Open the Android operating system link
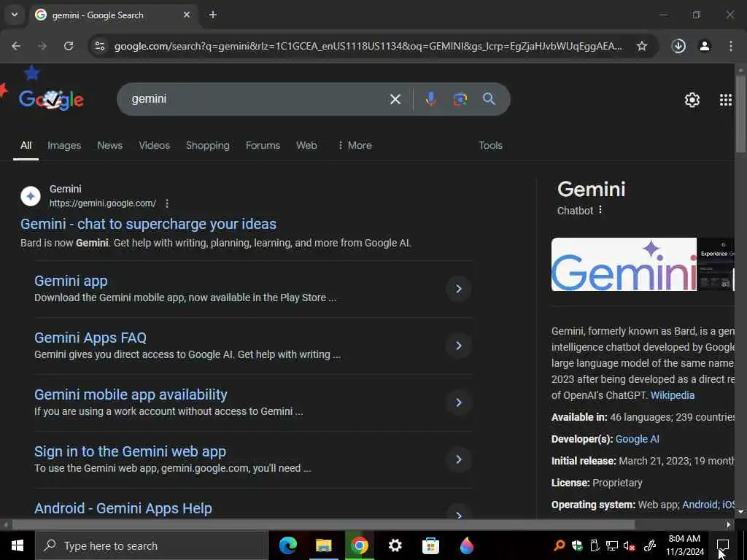747x560 pixels. tap(700, 505)
